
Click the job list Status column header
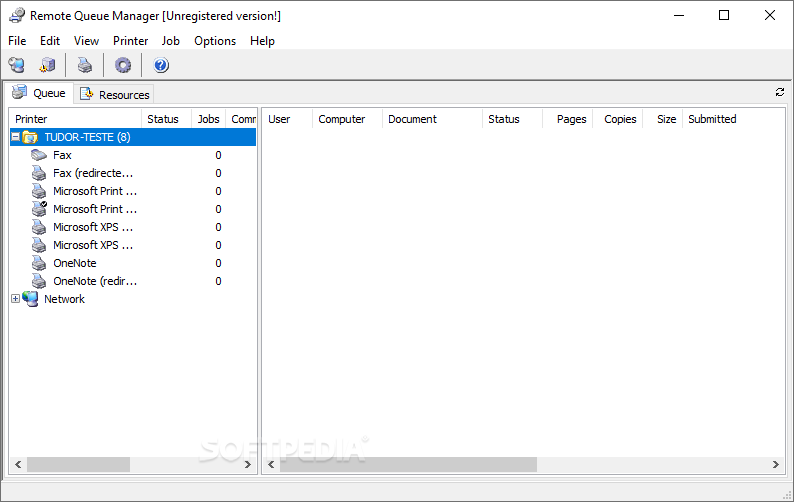tap(512, 119)
